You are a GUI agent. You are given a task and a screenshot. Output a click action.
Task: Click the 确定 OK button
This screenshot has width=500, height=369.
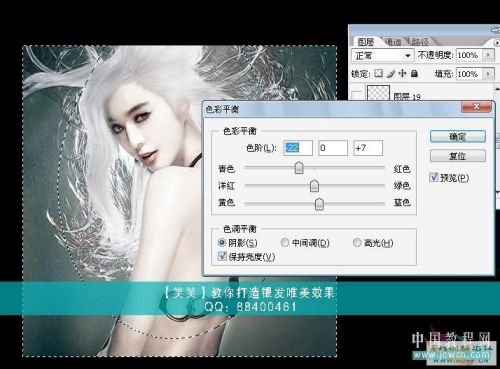458,136
